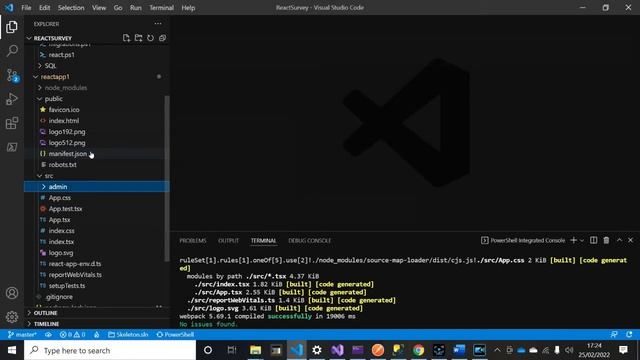The image size is (640, 360).
Task: Refresh the explorer tree
Action: click(x=151, y=38)
